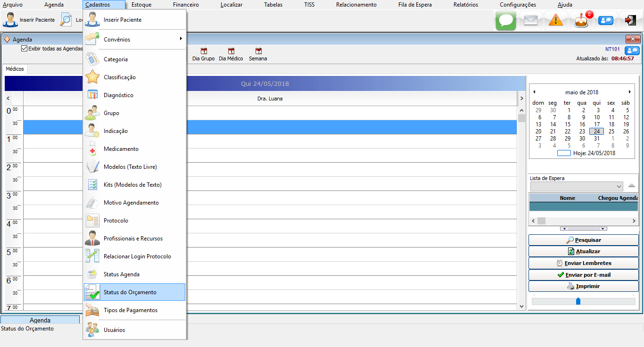Open the envelope mail icon
Viewport: 644px width, 347px height.
(531, 20)
